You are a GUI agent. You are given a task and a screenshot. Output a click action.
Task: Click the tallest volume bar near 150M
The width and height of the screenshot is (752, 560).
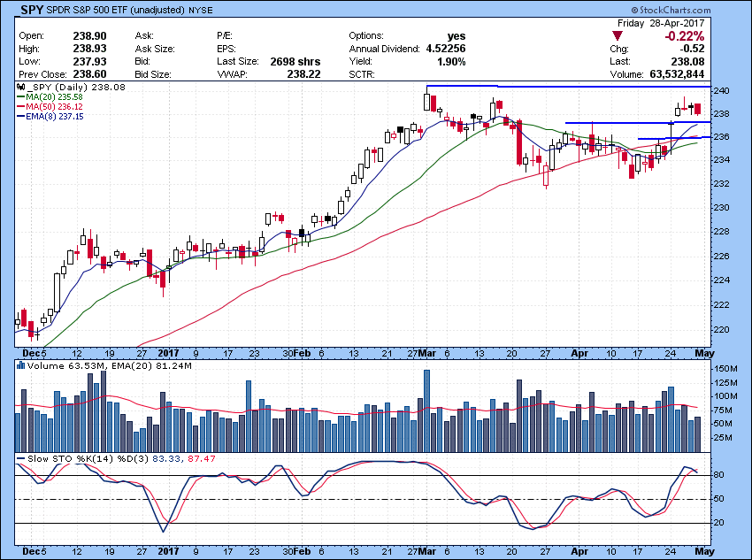(x=426, y=410)
